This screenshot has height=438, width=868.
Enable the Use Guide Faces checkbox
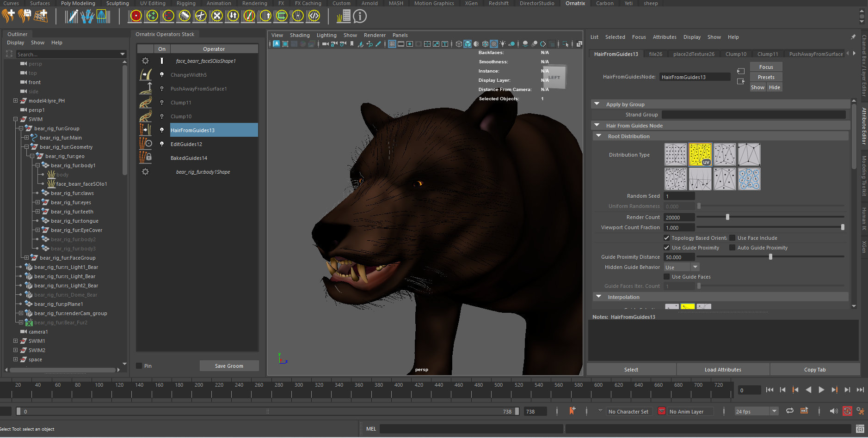[667, 277]
